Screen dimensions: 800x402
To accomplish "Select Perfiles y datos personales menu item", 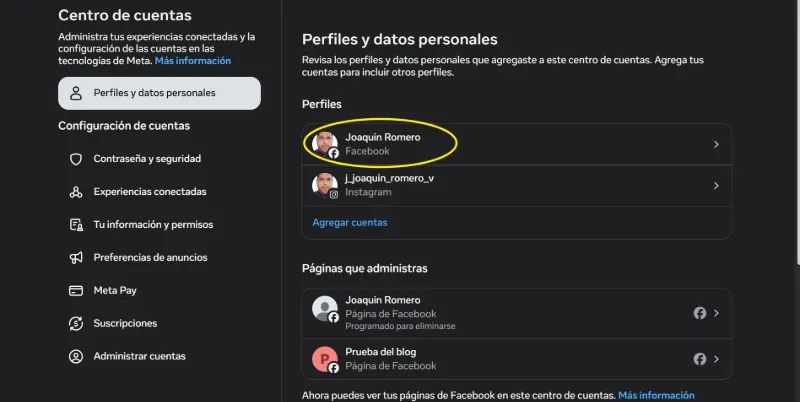I will click(159, 93).
